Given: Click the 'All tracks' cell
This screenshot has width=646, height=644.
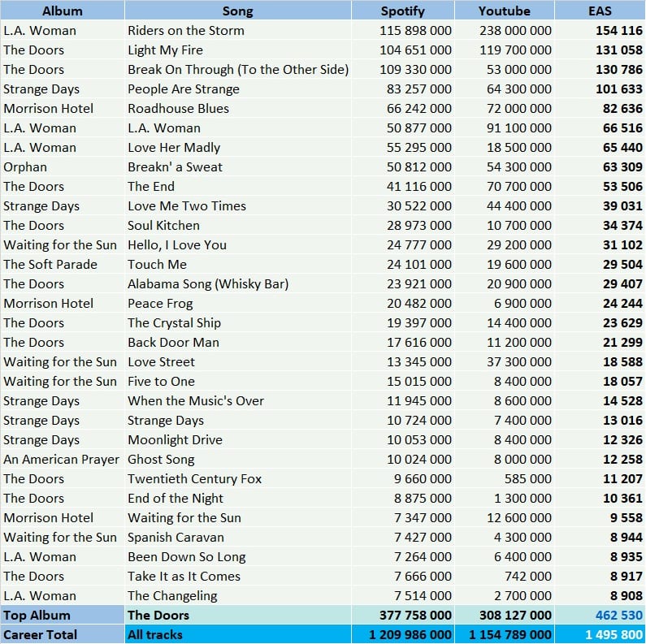Looking at the screenshot, I should pyautogui.click(x=238, y=634).
